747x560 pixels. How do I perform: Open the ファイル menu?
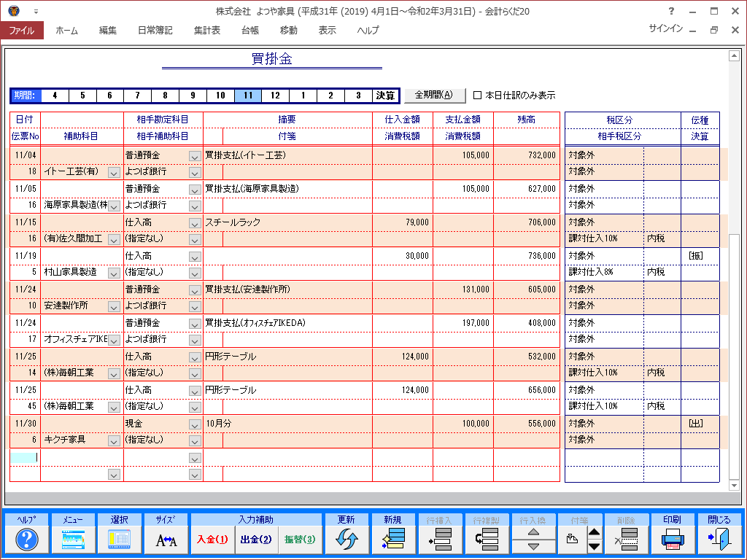[x=22, y=30]
